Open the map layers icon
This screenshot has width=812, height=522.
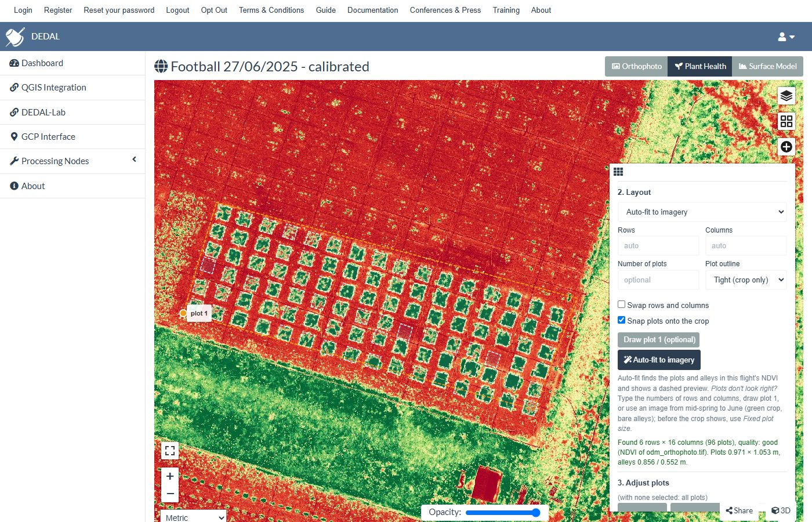pyautogui.click(x=786, y=96)
